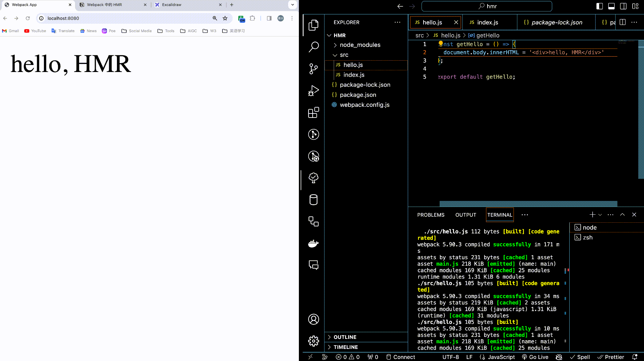Open the Run and Debug view
Viewport: 644px width, 361px height.
click(x=313, y=91)
